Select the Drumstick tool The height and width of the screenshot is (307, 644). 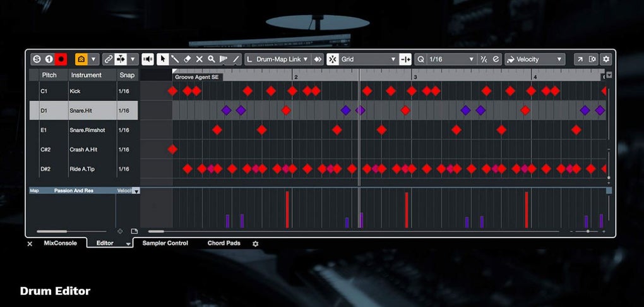(x=175, y=59)
